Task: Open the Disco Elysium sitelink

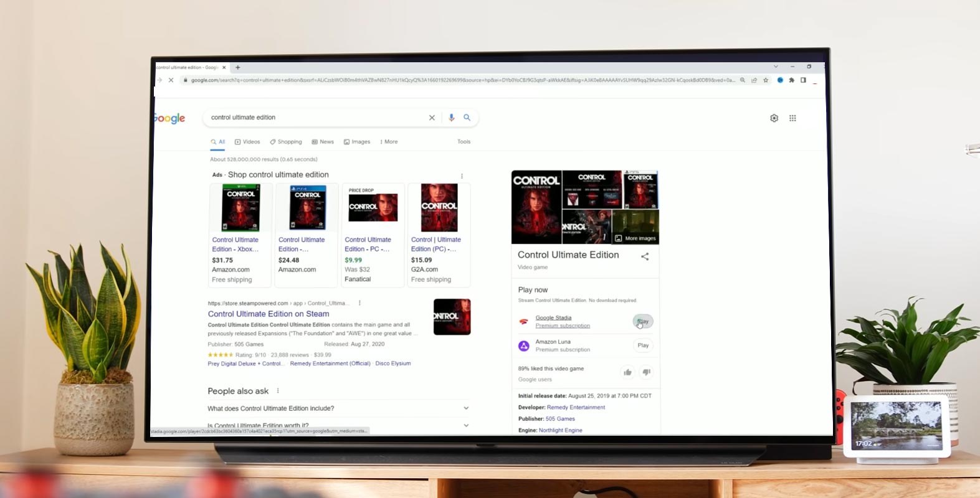Action: (x=393, y=364)
